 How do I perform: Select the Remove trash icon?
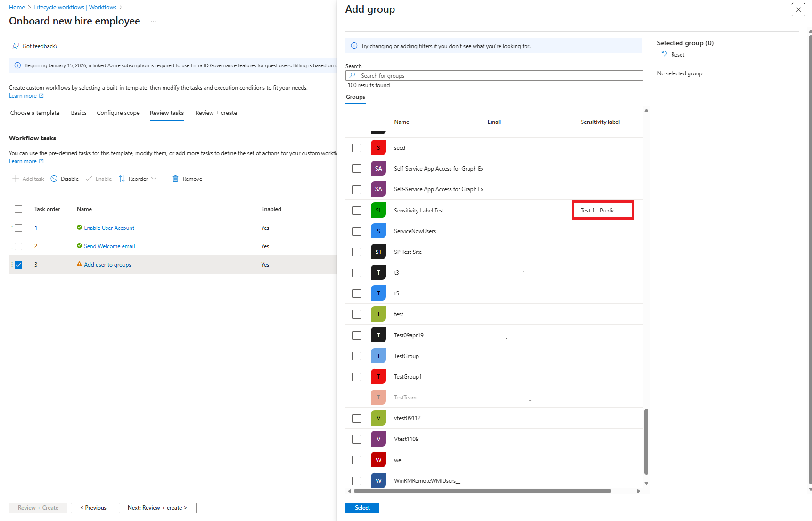pos(174,179)
